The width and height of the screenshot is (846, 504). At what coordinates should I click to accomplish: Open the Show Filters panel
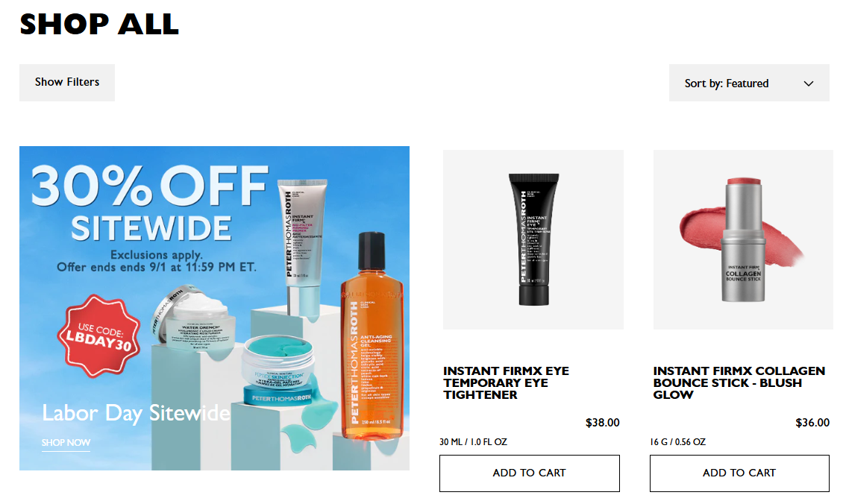[x=67, y=83]
